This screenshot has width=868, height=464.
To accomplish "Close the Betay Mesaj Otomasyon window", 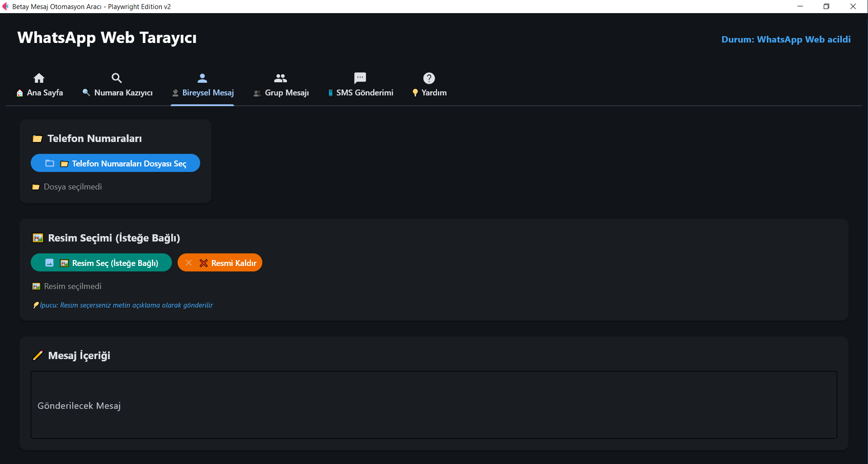I will tap(853, 6).
